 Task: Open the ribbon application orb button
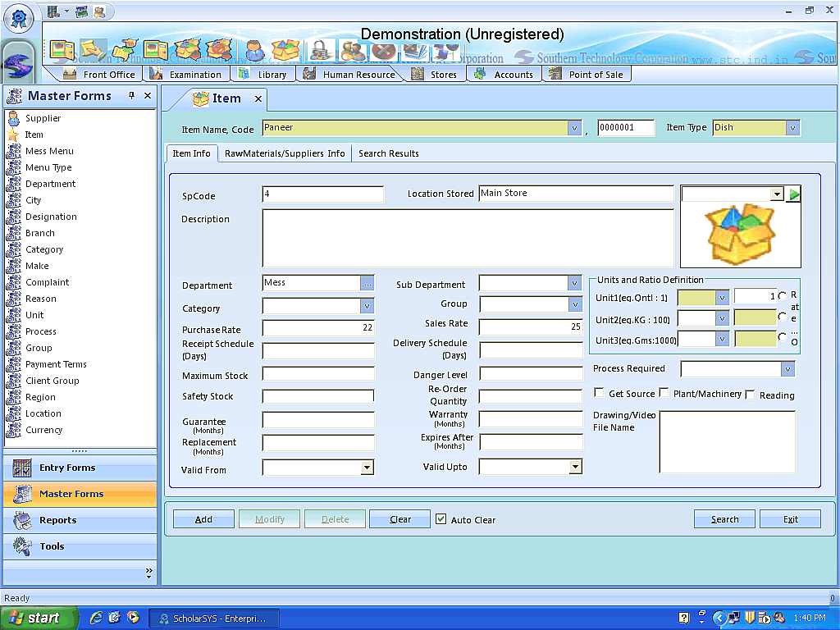[18, 18]
